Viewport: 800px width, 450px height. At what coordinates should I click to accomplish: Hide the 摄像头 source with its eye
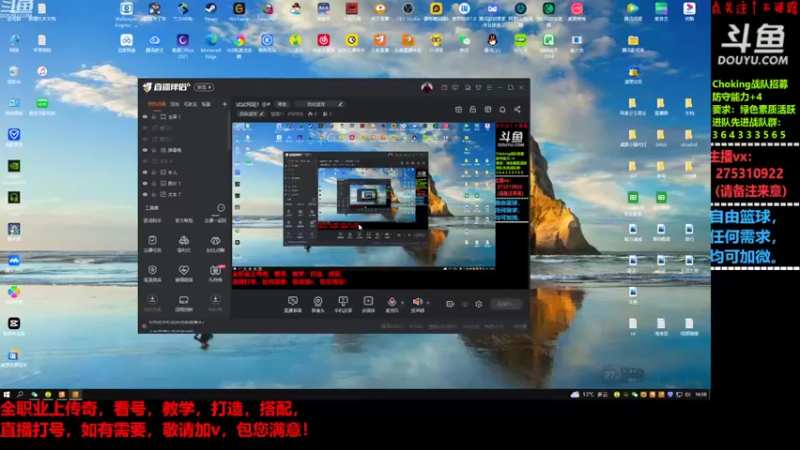[x=145, y=150]
